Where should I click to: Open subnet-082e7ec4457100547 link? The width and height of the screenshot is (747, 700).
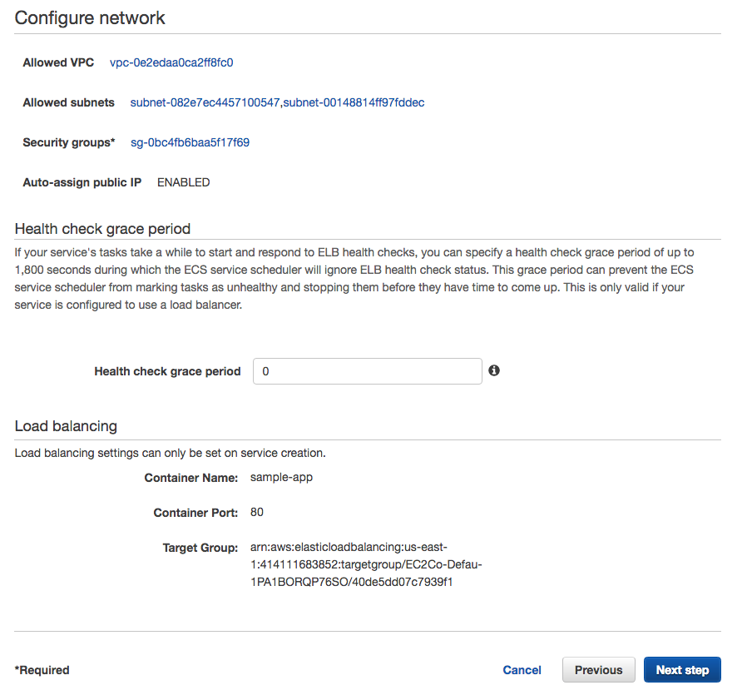[x=205, y=102]
